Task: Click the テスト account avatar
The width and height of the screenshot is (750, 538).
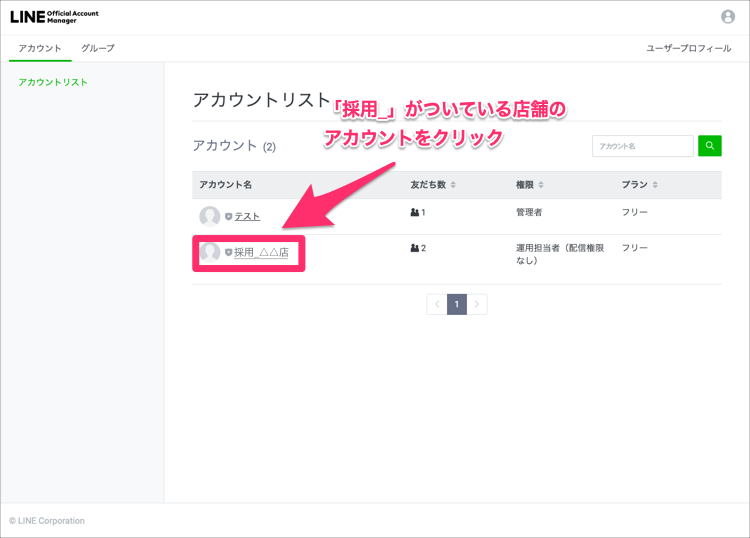Action: coord(210,216)
